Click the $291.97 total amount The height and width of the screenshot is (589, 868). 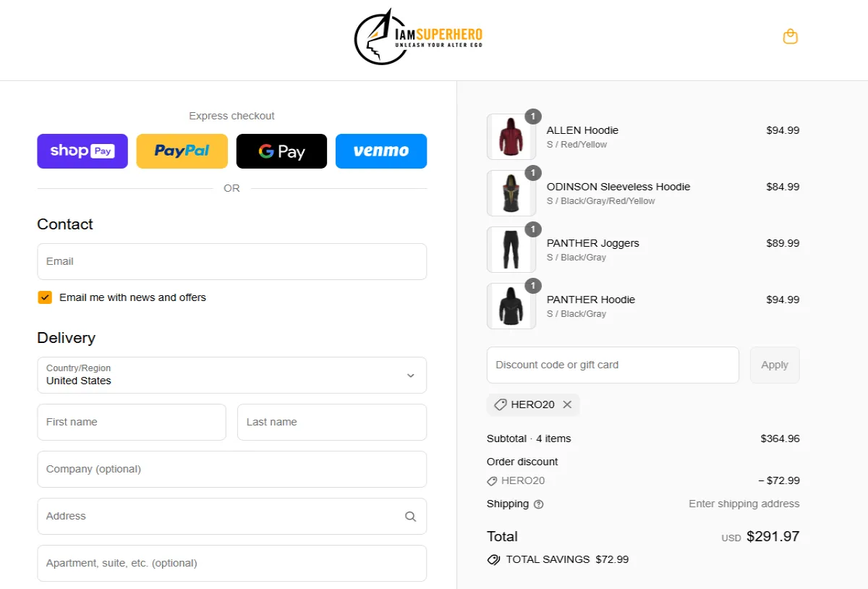[x=773, y=536]
